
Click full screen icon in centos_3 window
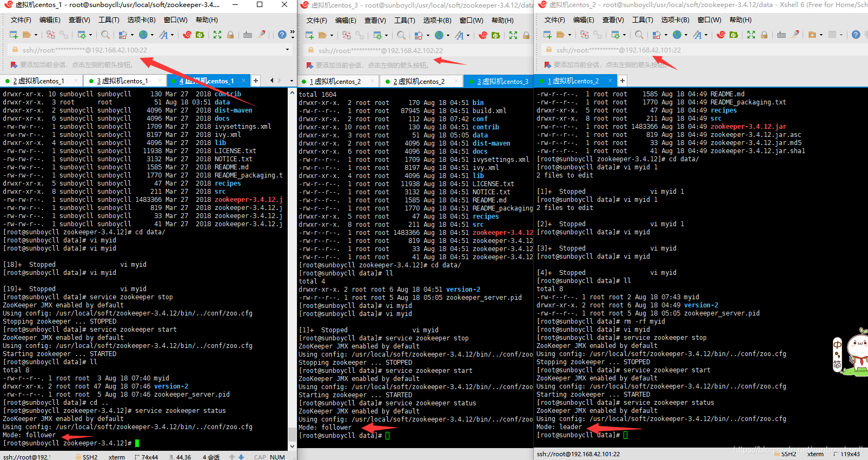[x=513, y=35]
